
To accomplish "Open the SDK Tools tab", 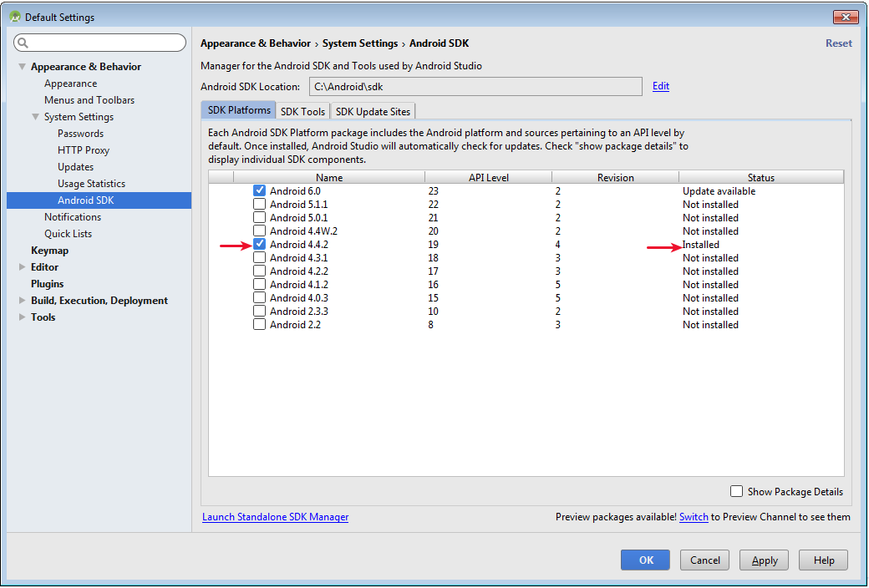I will pos(302,111).
